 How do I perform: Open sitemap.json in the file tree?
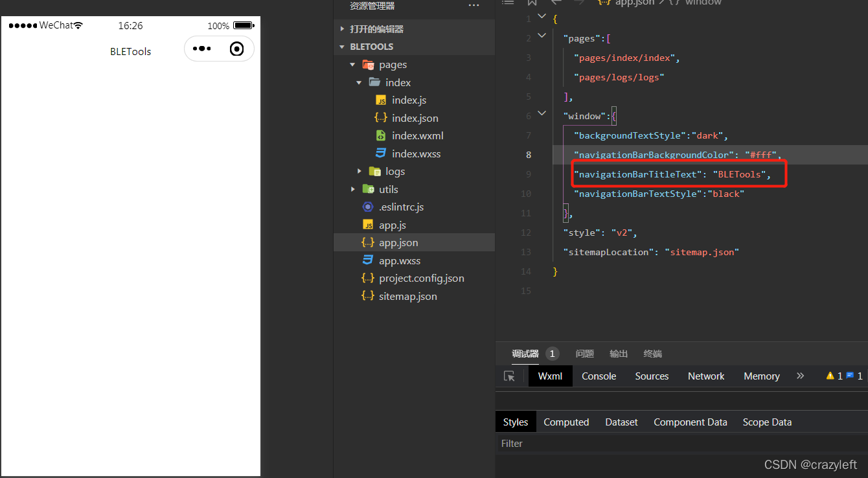click(x=407, y=297)
